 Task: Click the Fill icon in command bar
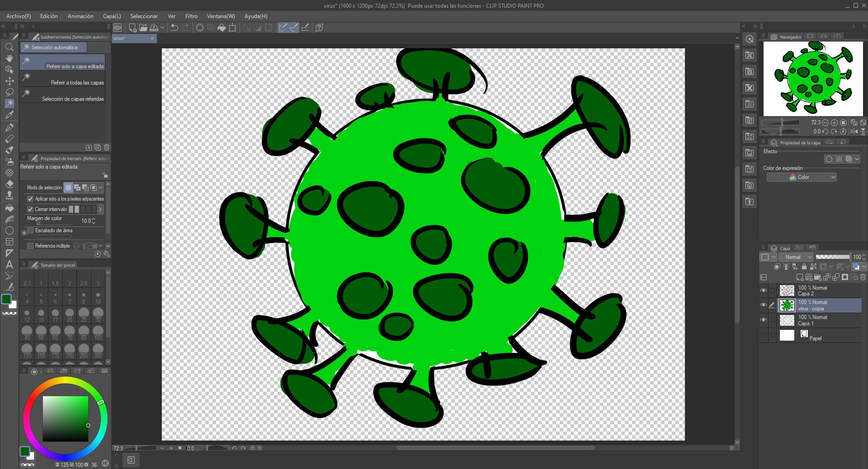click(222, 28)
